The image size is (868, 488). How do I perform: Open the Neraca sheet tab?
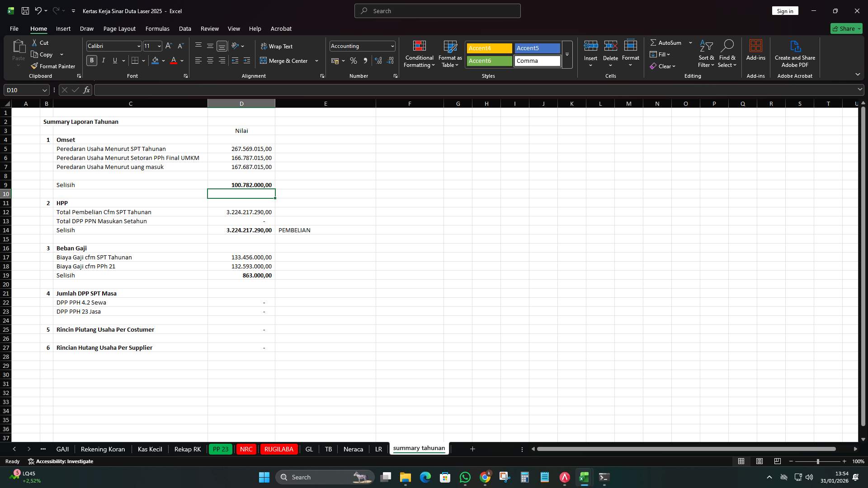tap(353, 449)
